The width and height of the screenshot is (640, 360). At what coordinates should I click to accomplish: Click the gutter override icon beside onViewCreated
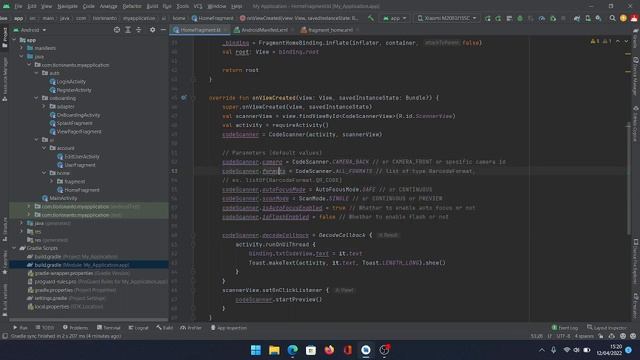click(184, 98)
